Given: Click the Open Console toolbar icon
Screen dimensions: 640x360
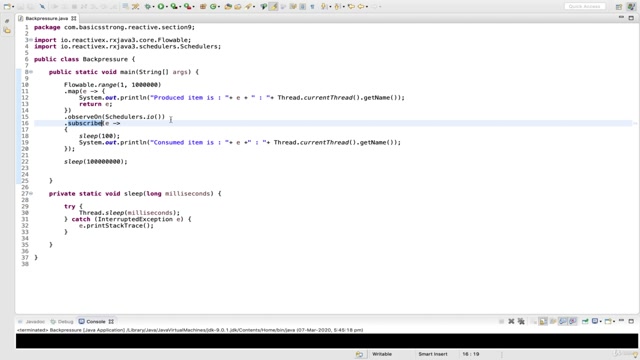Looking at the screenshot, I should point(125,7).
